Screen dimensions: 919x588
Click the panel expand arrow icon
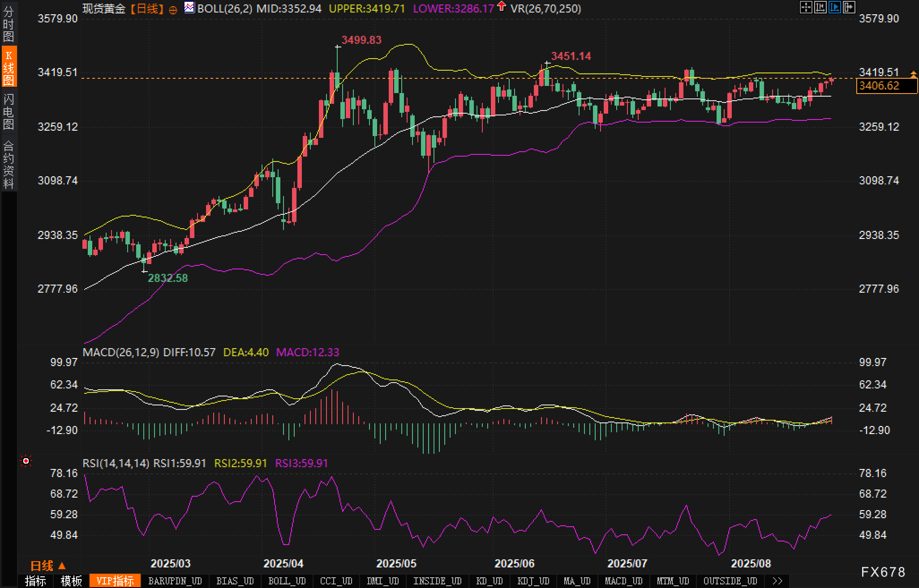coord(849,7)
